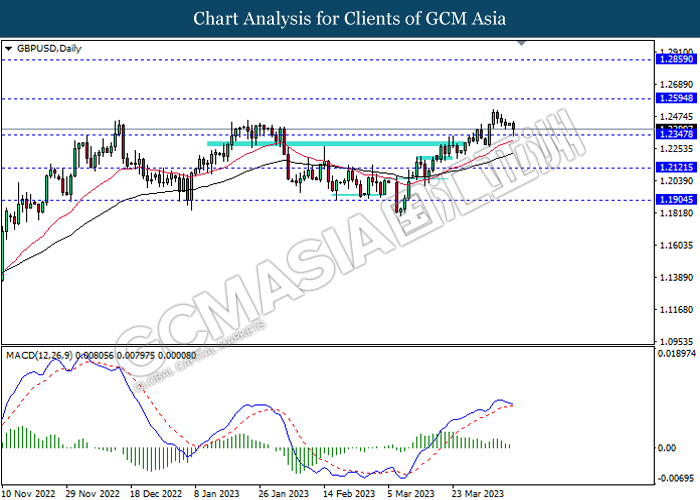Click the 10 Nov 2022 date label
The image size is (700, 500).
click(29, 493)
